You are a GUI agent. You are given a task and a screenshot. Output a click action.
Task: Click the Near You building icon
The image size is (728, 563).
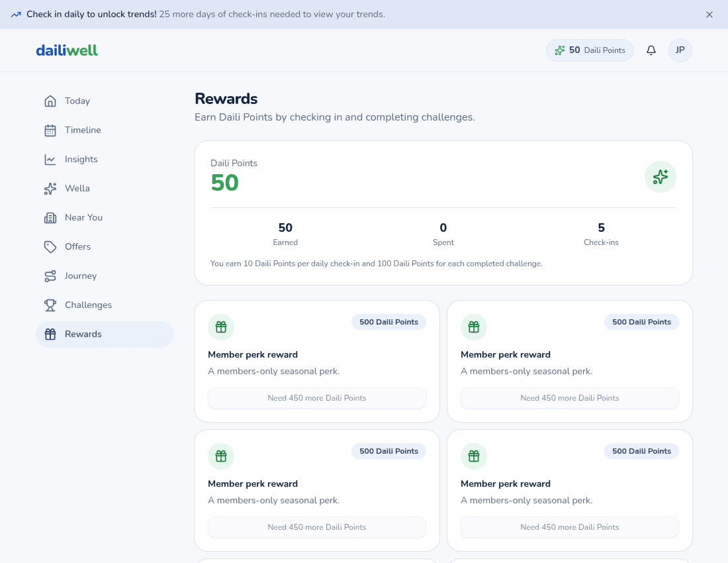pos(50,217)
